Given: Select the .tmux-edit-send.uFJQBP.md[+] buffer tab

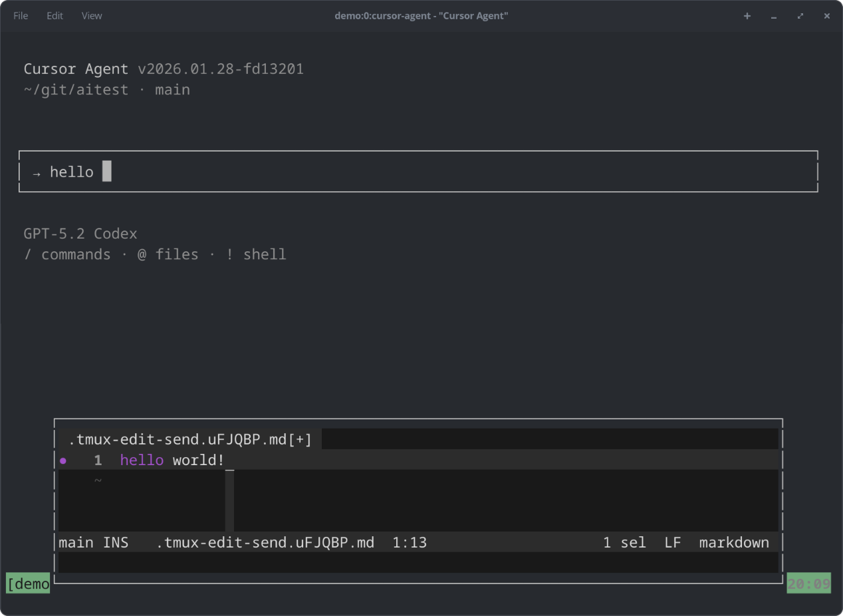Looking at the screenshot, I should point(190,439).
